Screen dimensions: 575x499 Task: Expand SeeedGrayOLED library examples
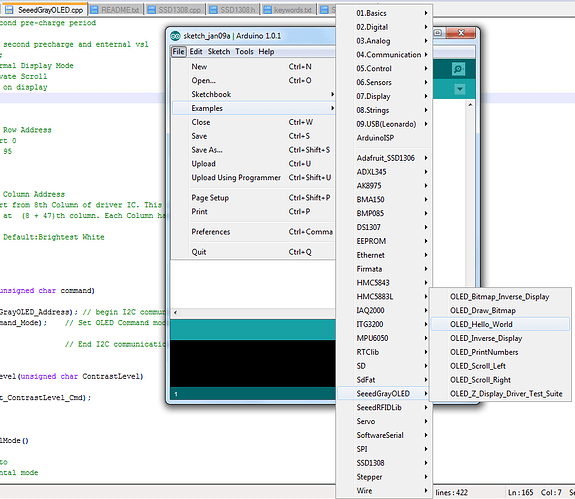384,394
